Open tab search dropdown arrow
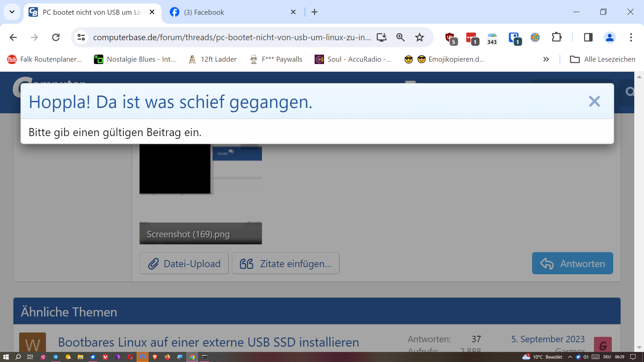Viewport: 644px width, 362px height. pyautogui.click(x=12, y=12)
